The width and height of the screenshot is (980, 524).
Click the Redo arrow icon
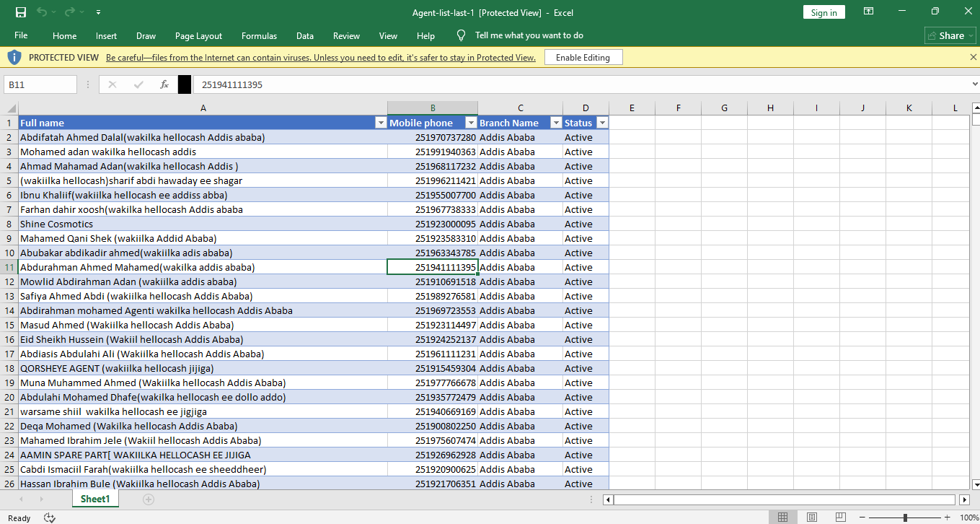70,12
